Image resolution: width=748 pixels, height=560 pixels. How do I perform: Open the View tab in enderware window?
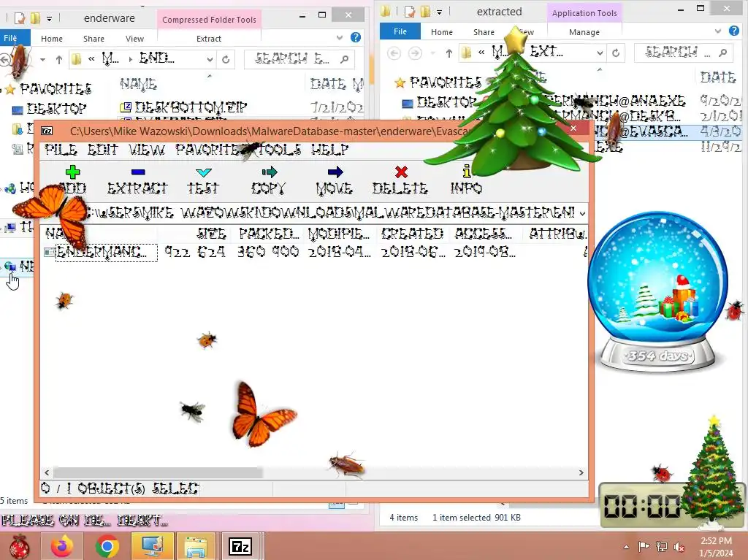tap(134, 39)
